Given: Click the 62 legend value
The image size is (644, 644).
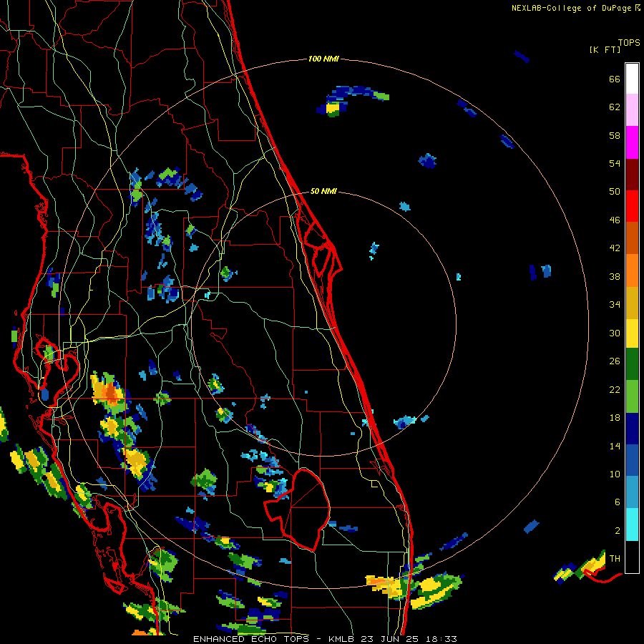Looking at the screenshot, I should click(615, 107).
